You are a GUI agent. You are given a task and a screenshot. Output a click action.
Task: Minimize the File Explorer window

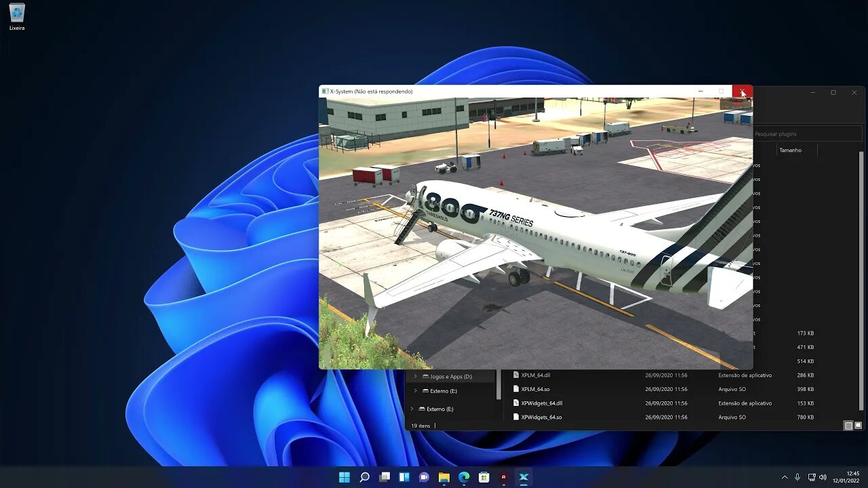[x=812, y=92]
